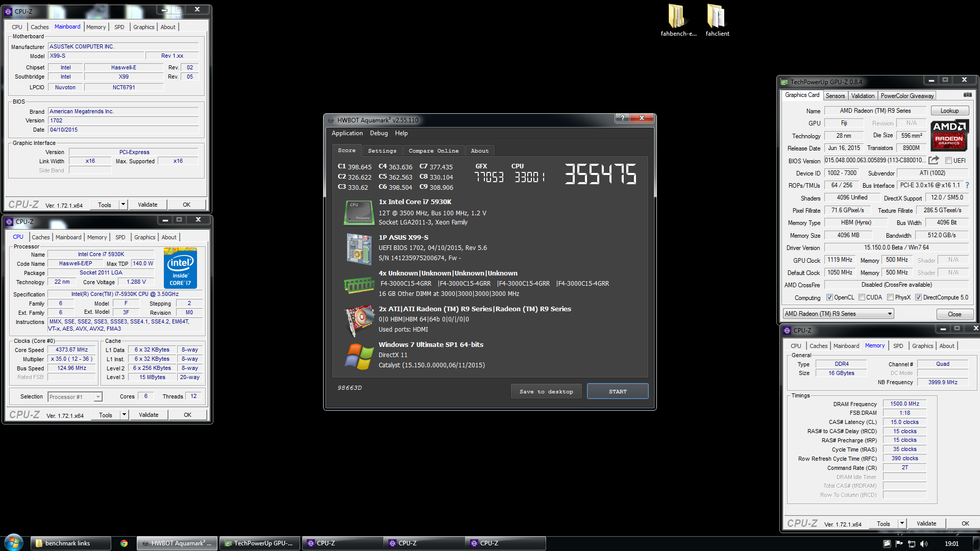Open the fahbench folder on desktop
Image resolution: width=980 pixels, height=551 pixels.
click(x=678, y=20)
